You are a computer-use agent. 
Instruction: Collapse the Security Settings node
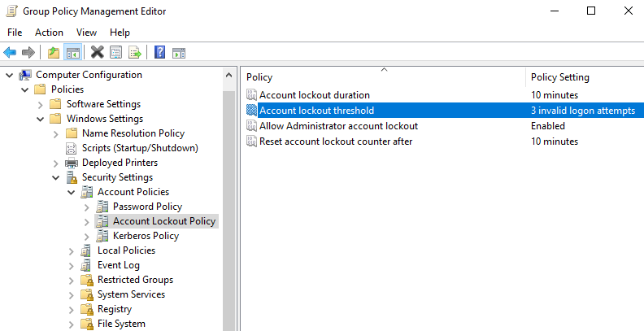coord(56,177)
